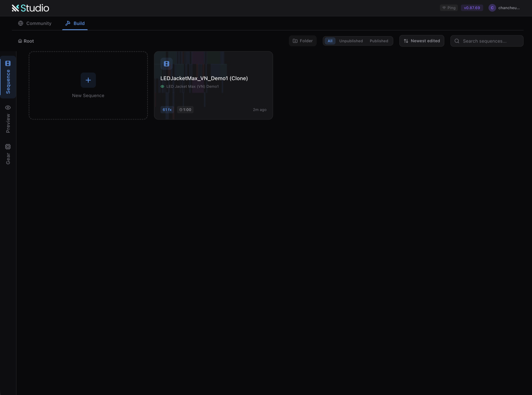Go to Root breadcrumb

[x=26, y=41]
